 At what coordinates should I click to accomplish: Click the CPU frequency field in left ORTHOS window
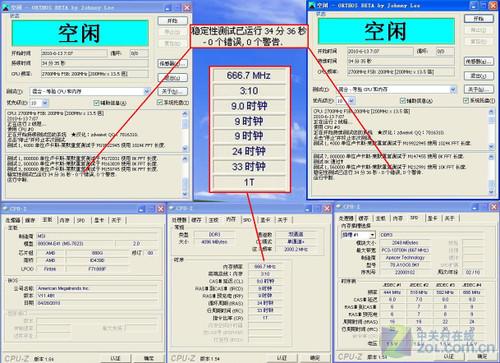[95, 74]
